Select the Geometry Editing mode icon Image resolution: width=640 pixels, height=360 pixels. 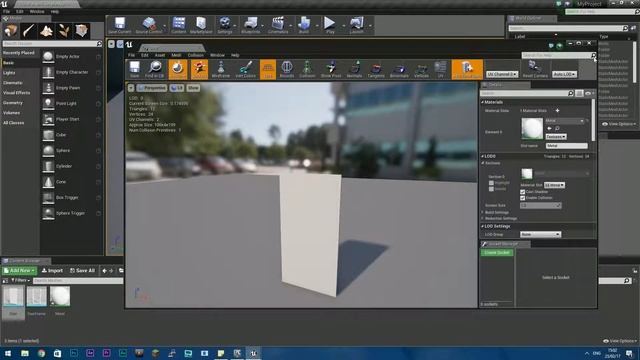click(x=82, y=31)
